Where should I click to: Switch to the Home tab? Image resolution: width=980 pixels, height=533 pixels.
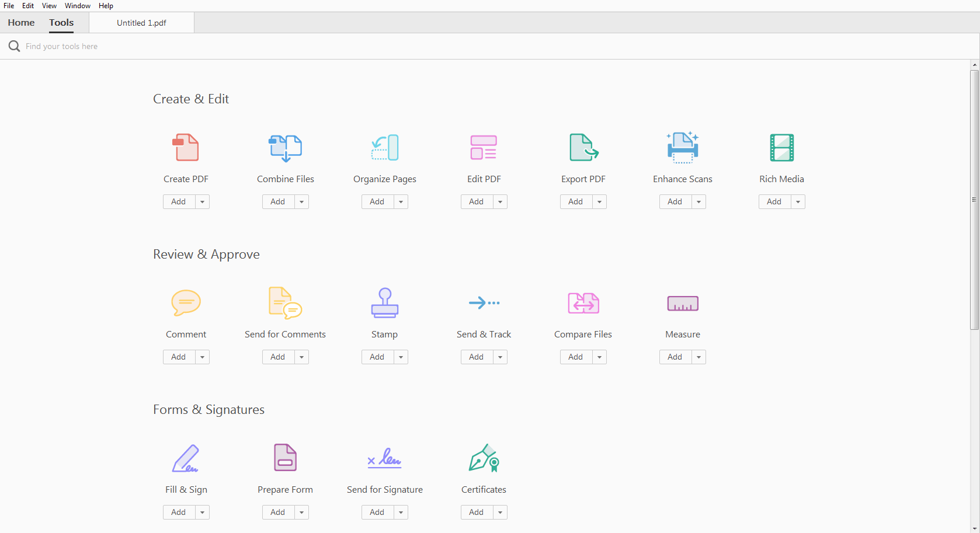(21, 23)
